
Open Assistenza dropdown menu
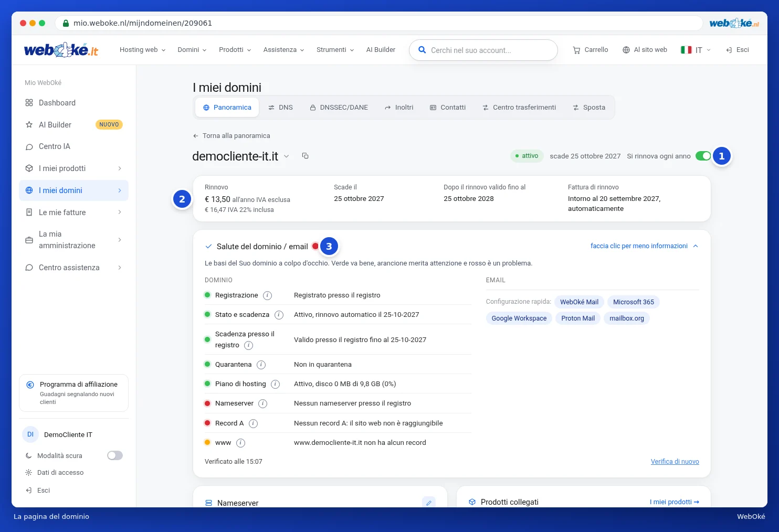point(284,50)
